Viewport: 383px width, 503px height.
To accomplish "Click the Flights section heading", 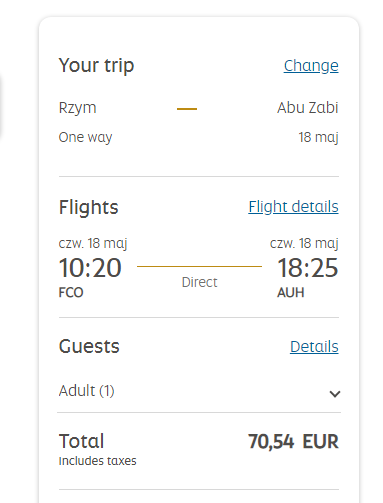I will click(89, 207).
